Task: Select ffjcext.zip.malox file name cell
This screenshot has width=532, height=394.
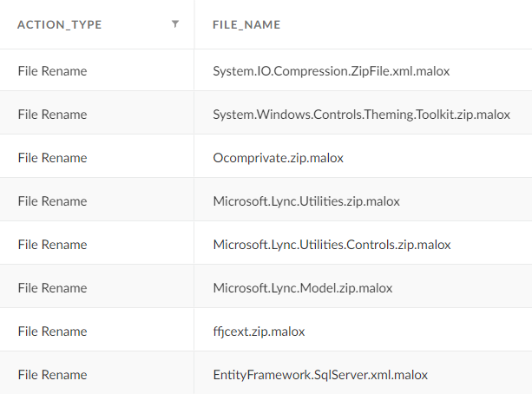Action: pyautogui.click(x=259, y=332)
